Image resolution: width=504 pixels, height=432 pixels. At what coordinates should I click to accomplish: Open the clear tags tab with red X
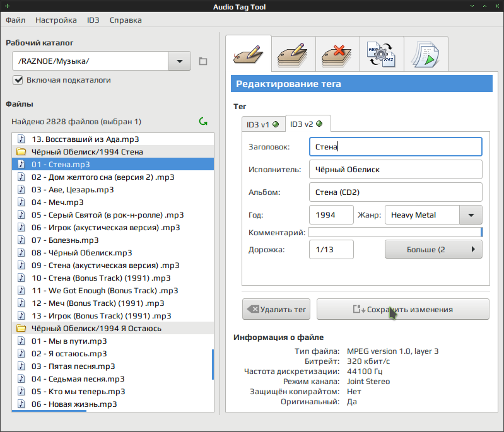pyautogui.click(x=337, y=54)
